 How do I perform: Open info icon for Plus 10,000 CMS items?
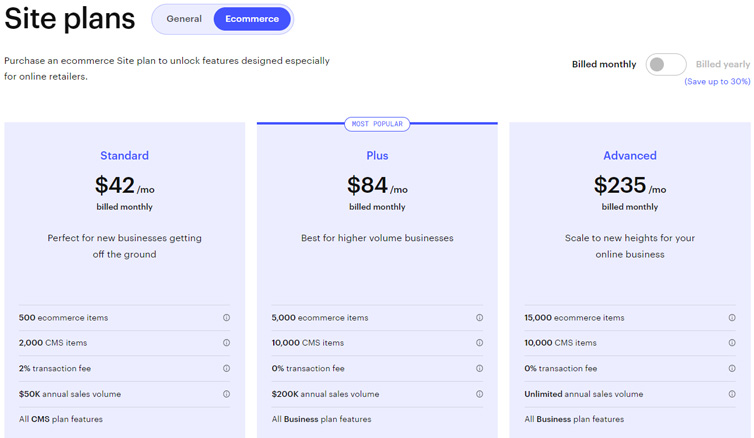tap(479, 343)
